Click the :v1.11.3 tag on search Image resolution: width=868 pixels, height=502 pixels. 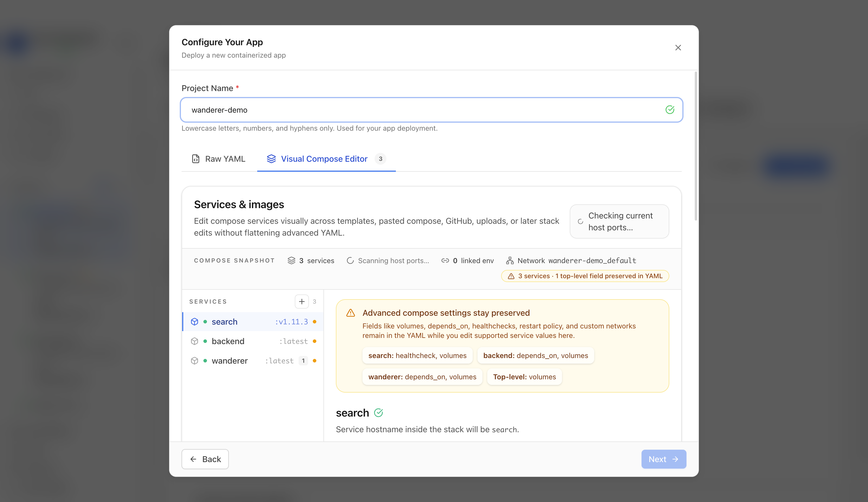292,321
